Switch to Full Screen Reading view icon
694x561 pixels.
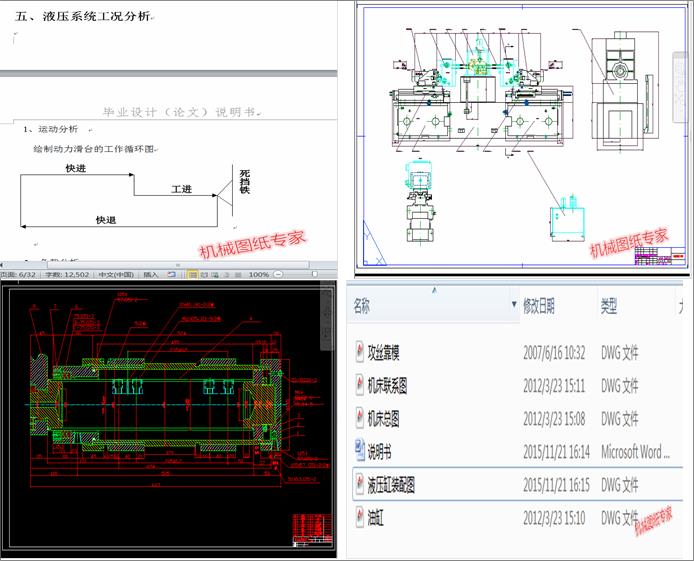click(204, 274)
